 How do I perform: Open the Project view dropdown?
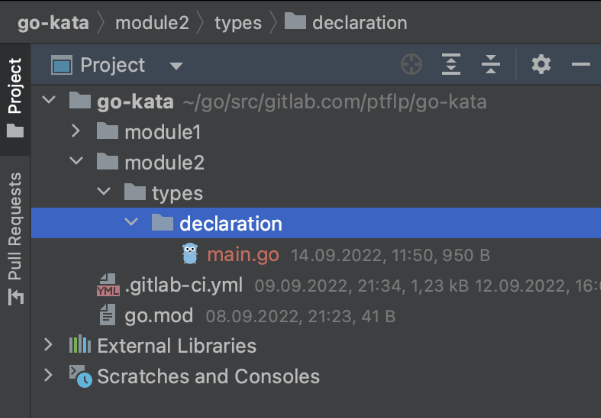pos(176,66)
